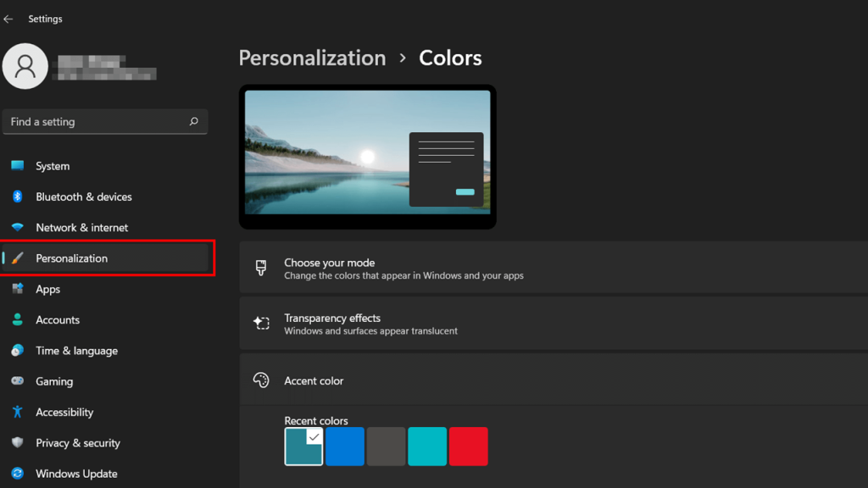This screenshot has height=488, width=868.
Task: Go back using the back arrow
Action: click(x=9, y=19)
